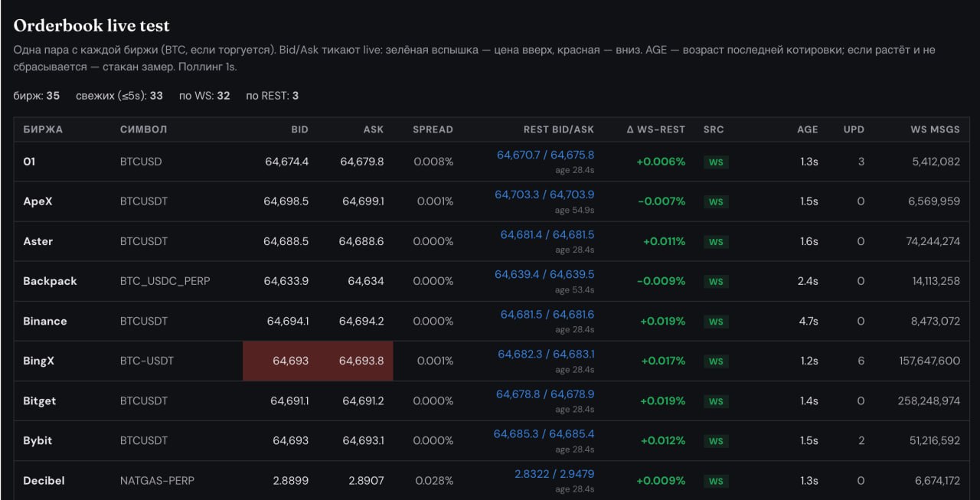Screen dimensions: 980x500
Task: Click the свежих (≤5s): 33 counter
Action: pyautogui.click(x=119, y=96)
